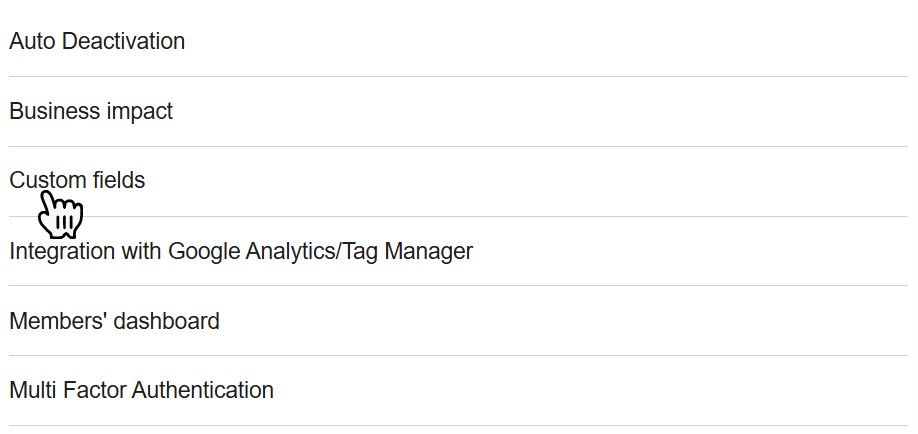Screen dimensions: 918x434
Task: Navigate to Members' dashboard topic
Action: (114, 321)
